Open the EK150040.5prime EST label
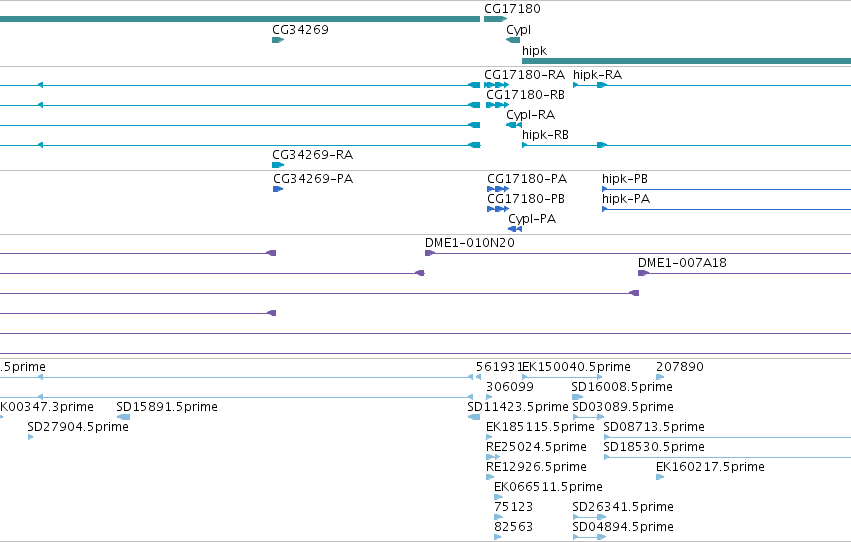Screen dimensions: 851x542 click(576, 367)
